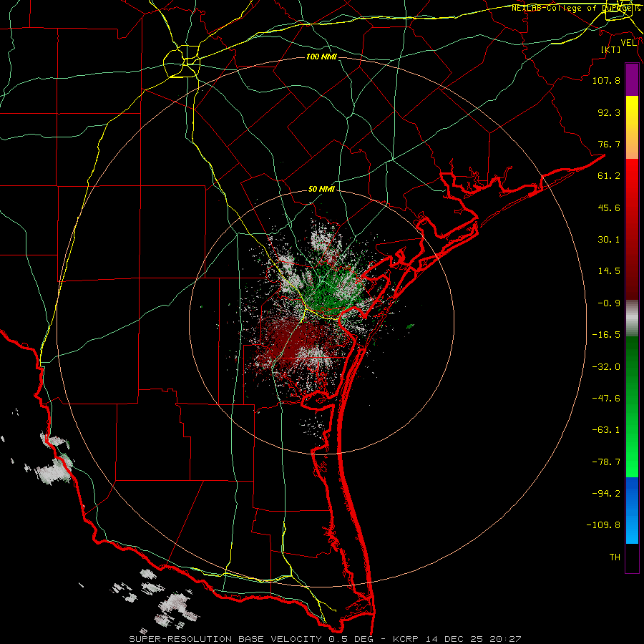
Task: Click the 76.7 value on the velocity scale
Action: click(x=609, y=144)
